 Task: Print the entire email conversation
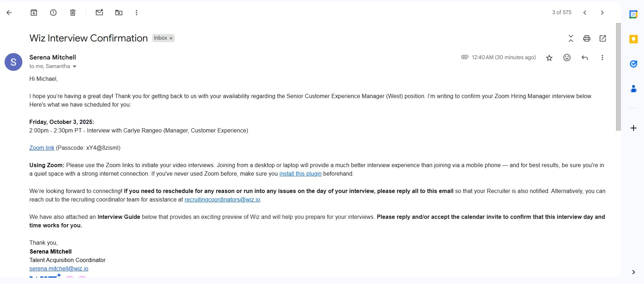[587, 38]
